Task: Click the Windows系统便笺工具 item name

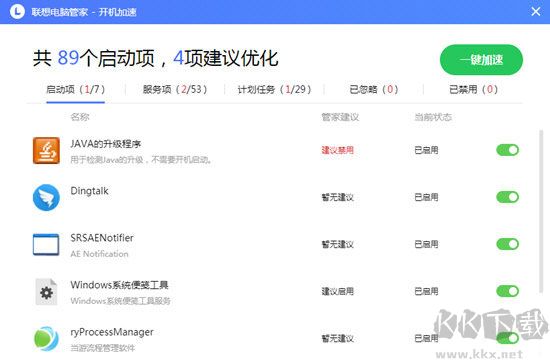Action: click(x=119, y=285)
